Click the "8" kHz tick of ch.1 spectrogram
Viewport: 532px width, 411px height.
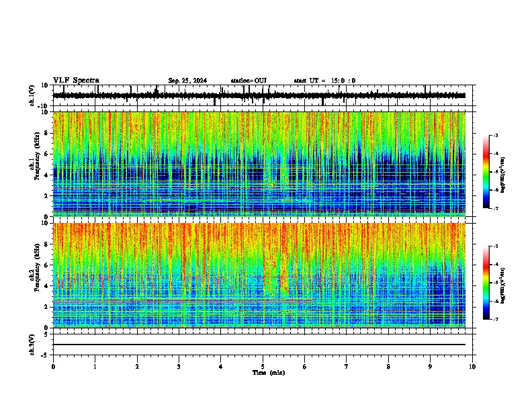[x=47, y=133]
